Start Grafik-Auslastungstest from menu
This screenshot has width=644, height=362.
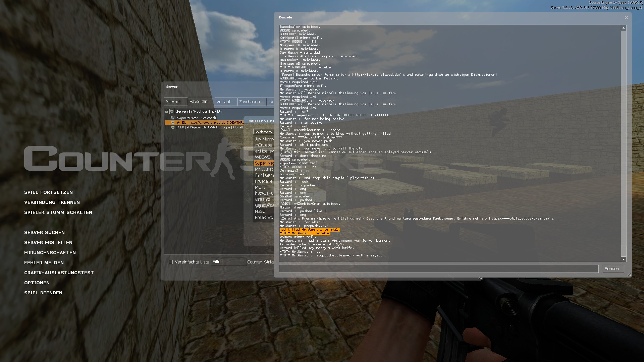pyautogui.click(x=59, y=273)
